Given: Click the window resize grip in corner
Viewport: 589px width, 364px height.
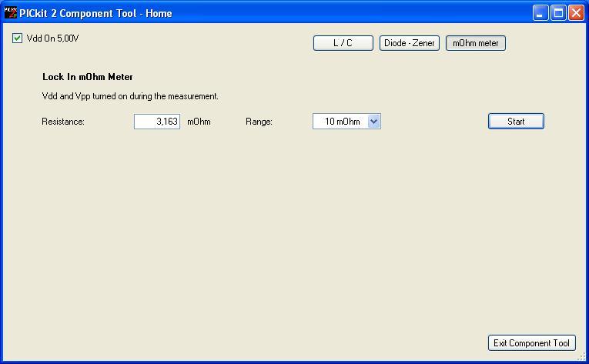Looking at the screenshot, I should (581, 357).
